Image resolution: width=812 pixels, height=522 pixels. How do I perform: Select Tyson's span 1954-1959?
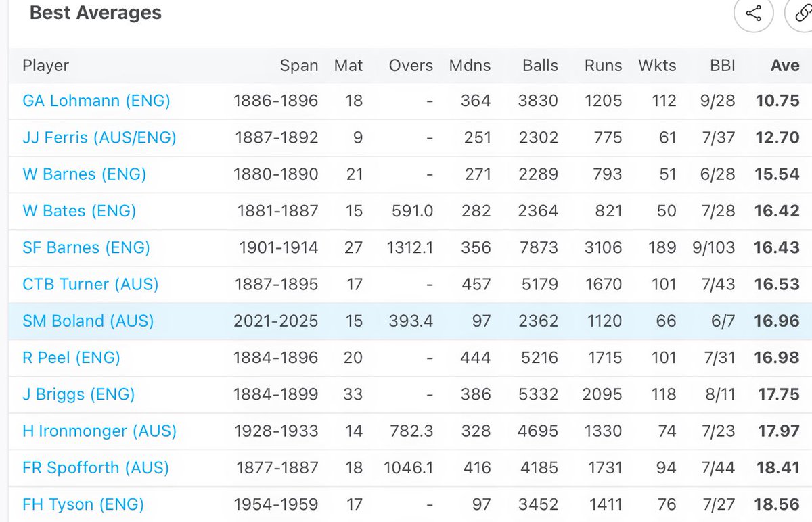(x=276, y=504)
